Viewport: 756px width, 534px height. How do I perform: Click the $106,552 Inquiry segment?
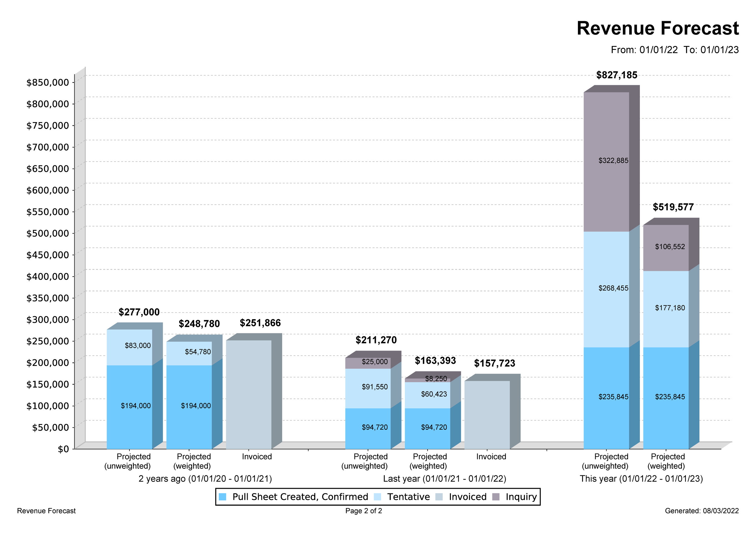click(666, 248)
